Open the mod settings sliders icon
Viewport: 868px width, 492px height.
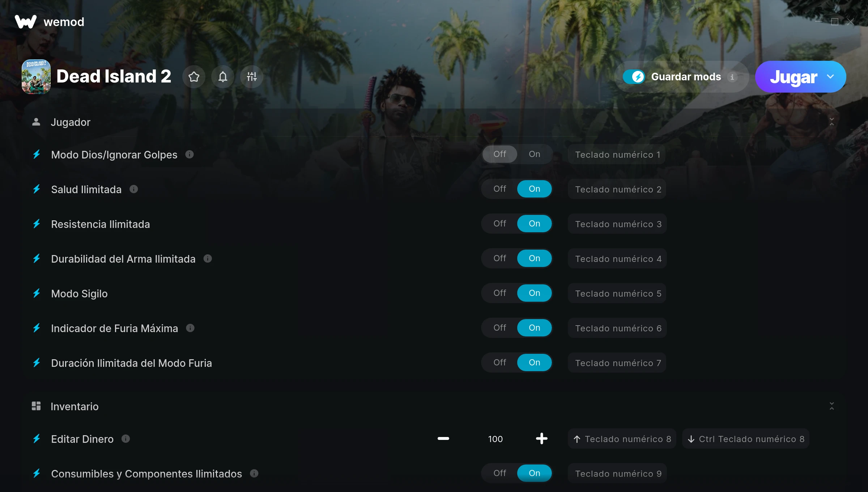252,77
